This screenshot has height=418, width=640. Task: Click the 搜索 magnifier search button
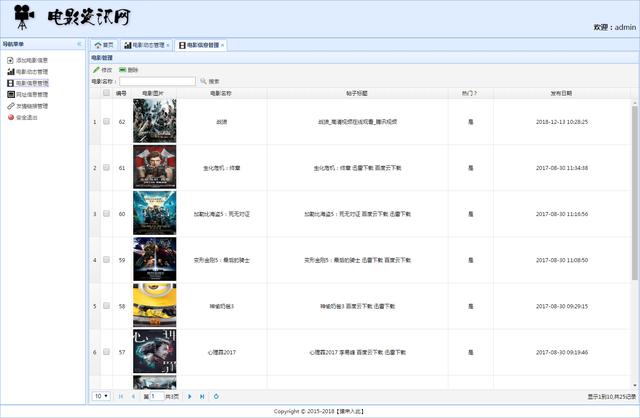(x=210, y=81)
